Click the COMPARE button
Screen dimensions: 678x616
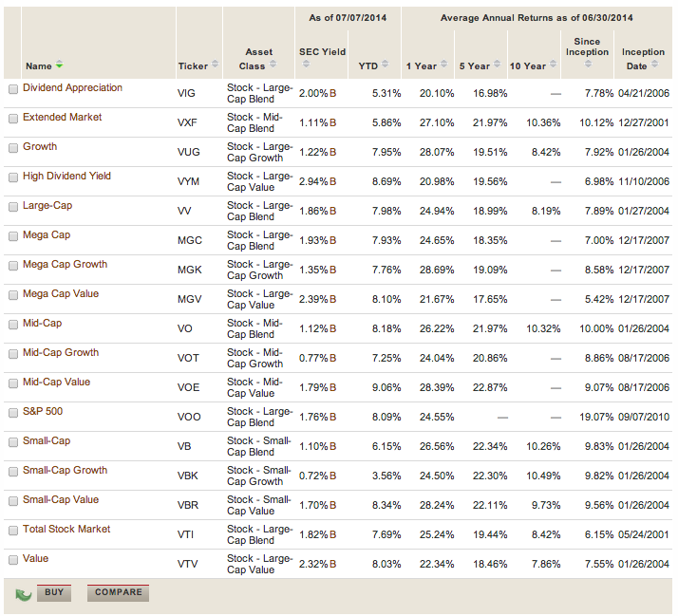pos(118,592)
